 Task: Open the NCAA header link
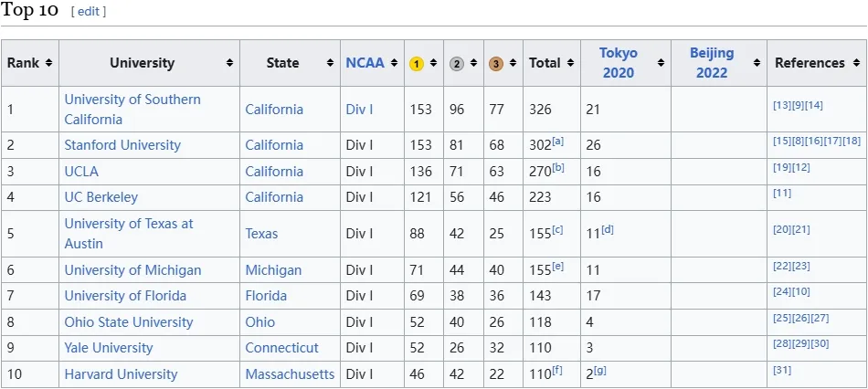point(365,63)
